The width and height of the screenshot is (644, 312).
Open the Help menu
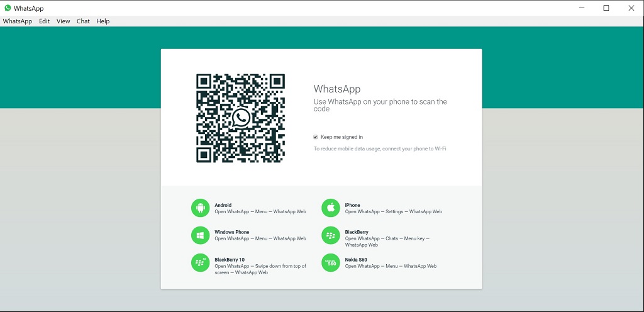click(x=103, y=21)
